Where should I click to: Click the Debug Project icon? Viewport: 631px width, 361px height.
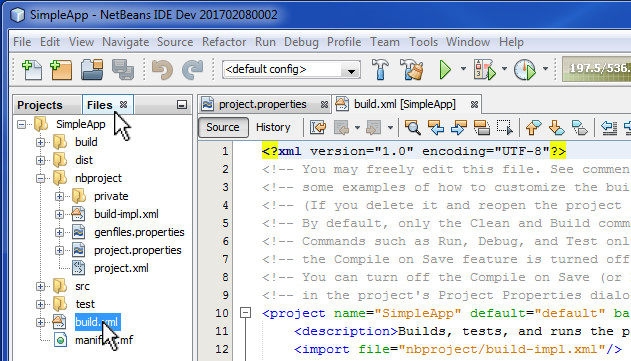pos(485,70)
